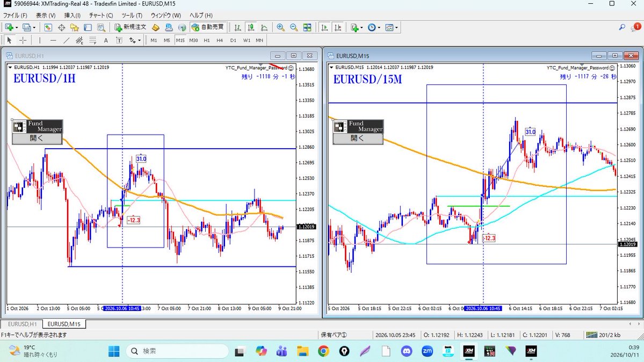Click the triangle before EURUSD,M15 chart header
Screen dimensions: 644x362
tap(331, 67)
